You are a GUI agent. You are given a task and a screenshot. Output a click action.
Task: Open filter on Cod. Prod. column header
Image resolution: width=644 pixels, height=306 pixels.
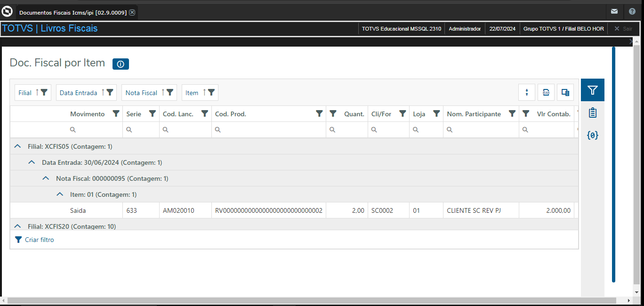(319, 113)
